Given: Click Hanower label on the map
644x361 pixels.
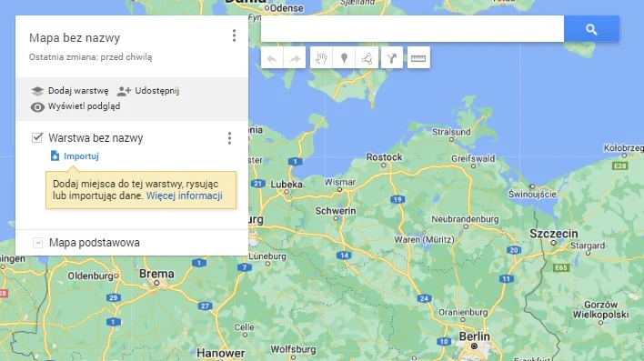Looking at the screenshot, I should tap(220, 353).
